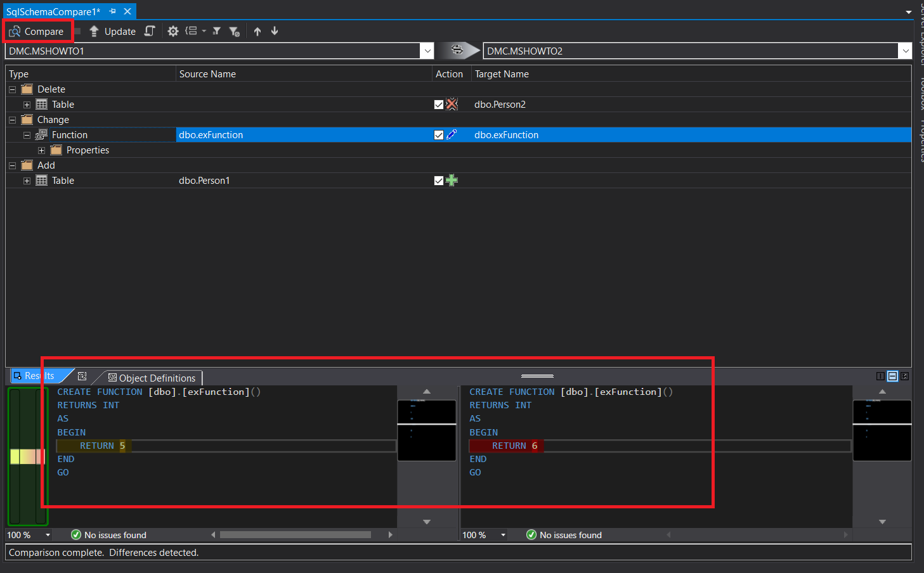Expand the Properties folder node

[41, 150]
